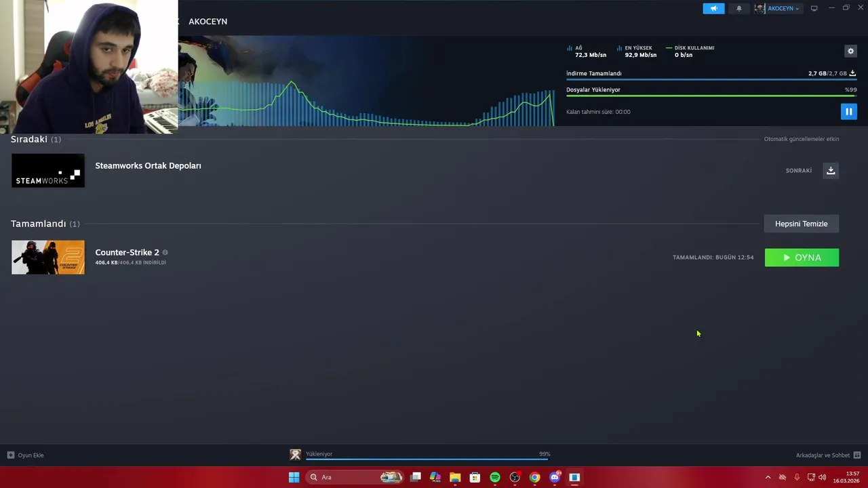Launch Counter-Strike 2 with OYNA
Image resolution: width=868 pixels, height=488 pixels.
pyautogui.click(x=802, y=258)
